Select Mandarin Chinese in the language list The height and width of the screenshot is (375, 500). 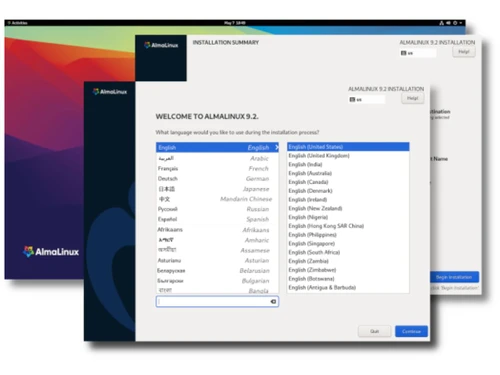(x=217, y=199)
